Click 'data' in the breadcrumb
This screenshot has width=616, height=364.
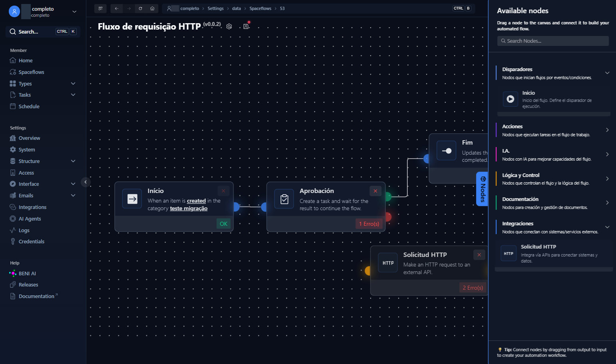(x=237, y=8)
